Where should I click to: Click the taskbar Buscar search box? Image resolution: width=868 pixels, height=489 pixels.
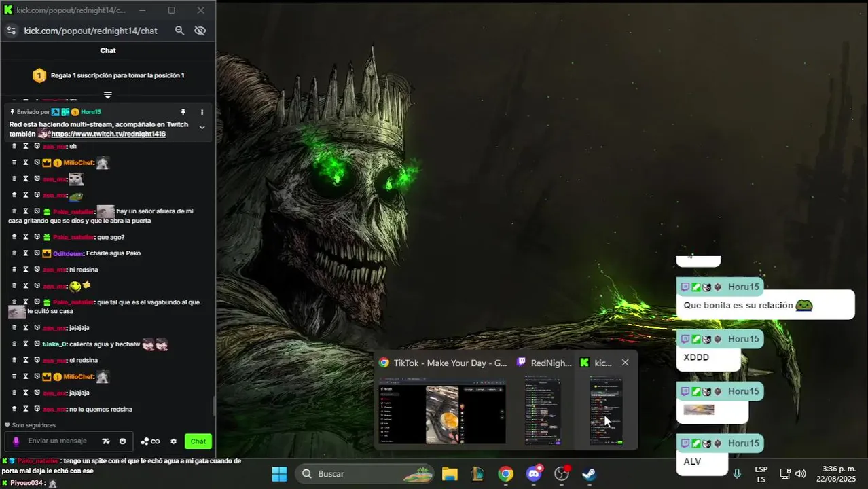(x=365, y=473)
